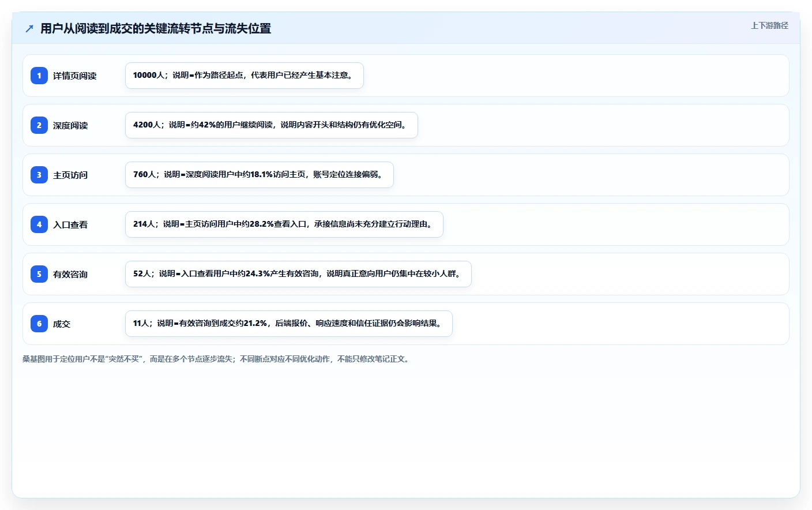Open the 10000人 path-start description box
The width and height of the screenshot is (812, 510).
pyautogui.click(x=245, y=76)
